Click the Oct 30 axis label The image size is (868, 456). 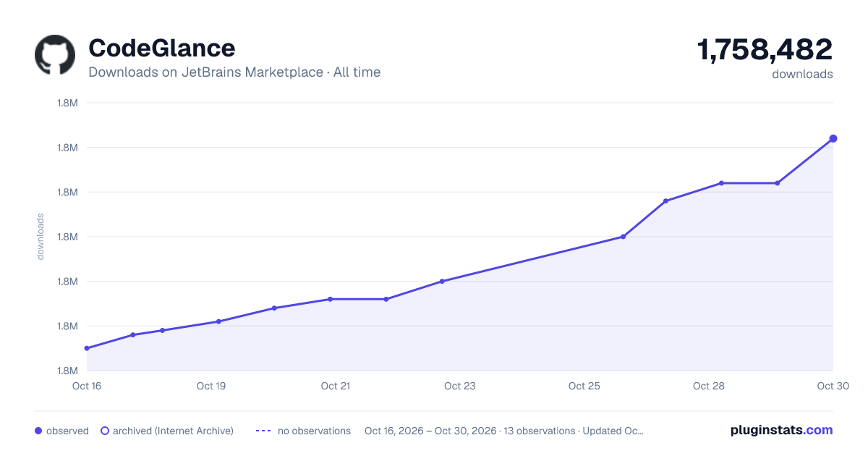coord(832,386)
